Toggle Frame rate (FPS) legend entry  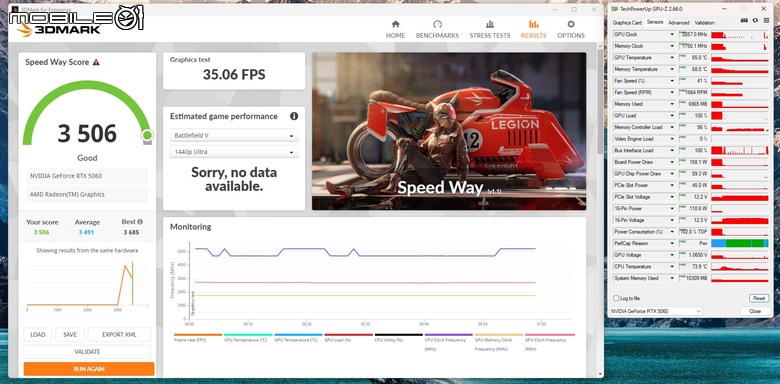198,338
